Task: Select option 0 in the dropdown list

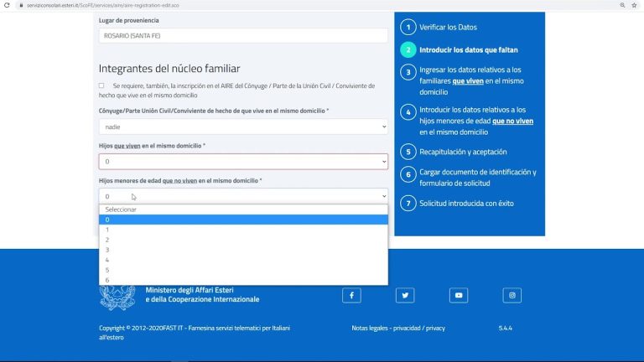Action: pyautogui.click(x=243, y=220)
